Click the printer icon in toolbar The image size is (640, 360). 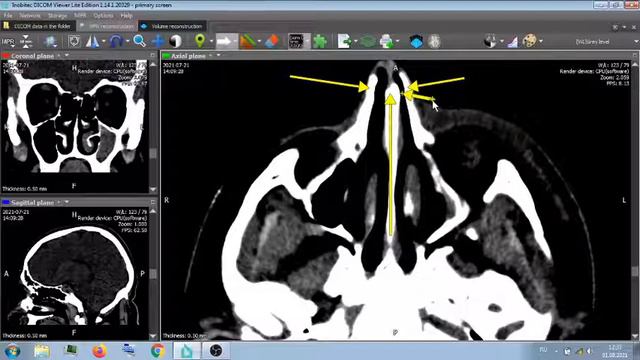387,41
